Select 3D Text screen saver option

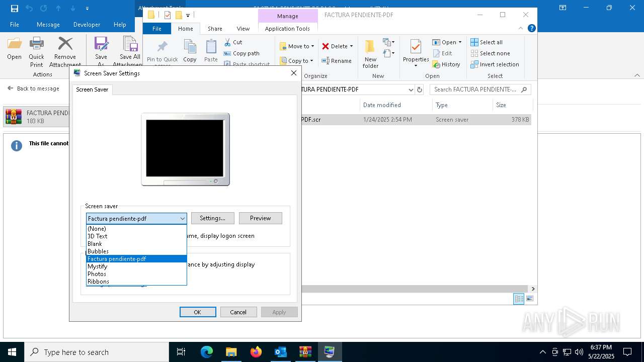point(136,236)
